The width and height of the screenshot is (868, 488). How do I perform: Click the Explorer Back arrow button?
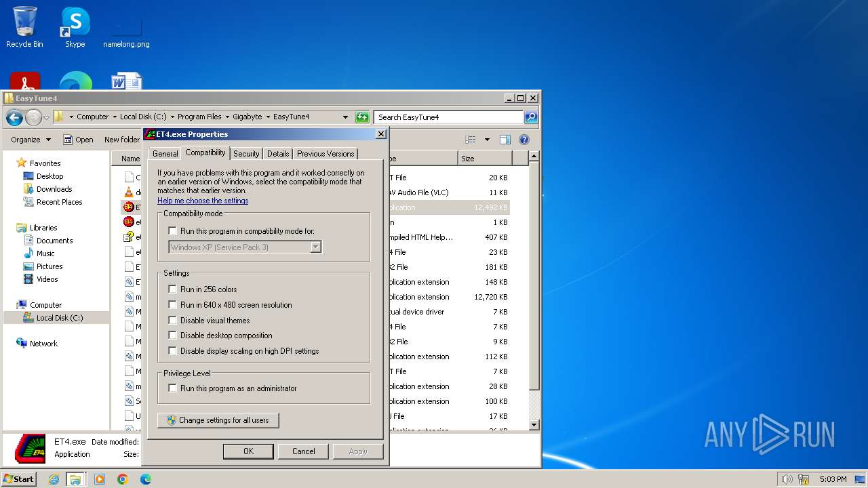click(14, 117)
